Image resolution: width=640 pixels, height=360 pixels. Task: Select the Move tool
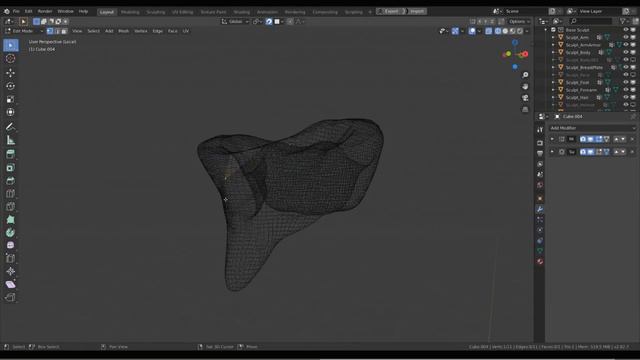tap(11, 73)
